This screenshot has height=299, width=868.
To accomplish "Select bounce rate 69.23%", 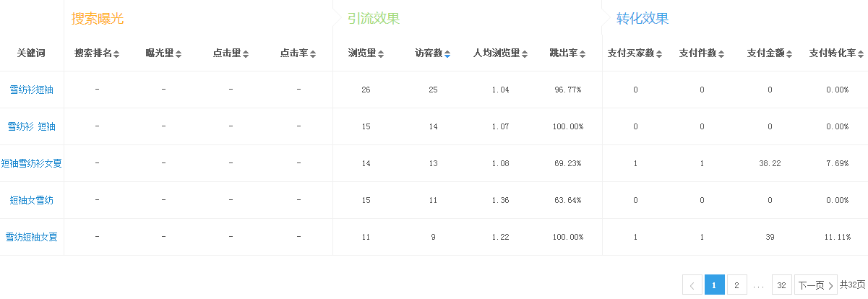I will click(x=568, y=163).
